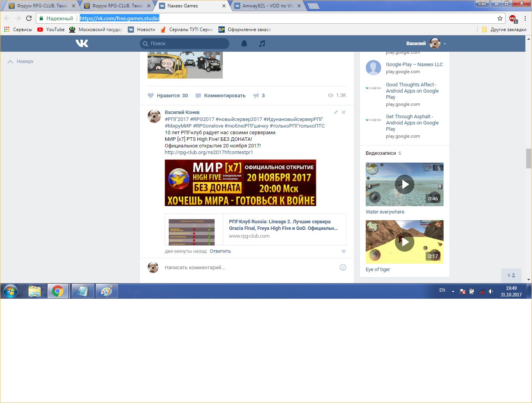Open the rpg-club.org/ns2017hfcontestpr1 link
Viewport: 532px width, 403px height.
tap(209, 152)
